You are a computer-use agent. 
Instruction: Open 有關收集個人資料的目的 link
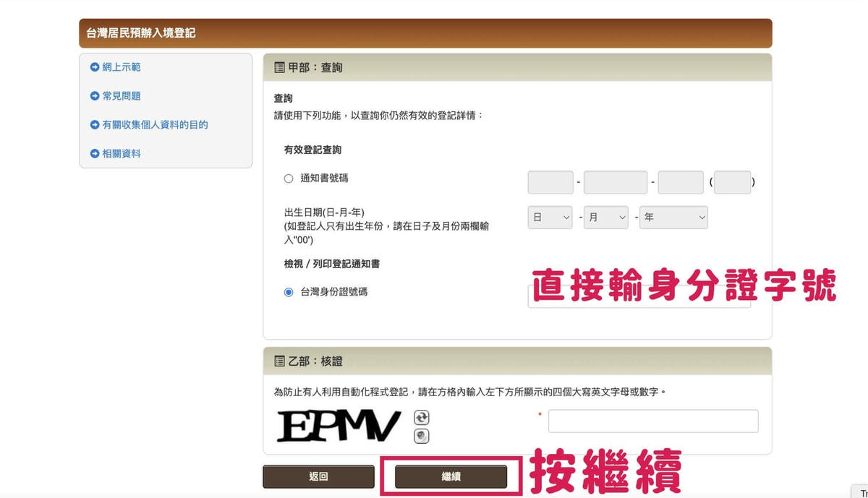(x=156, y=125)
